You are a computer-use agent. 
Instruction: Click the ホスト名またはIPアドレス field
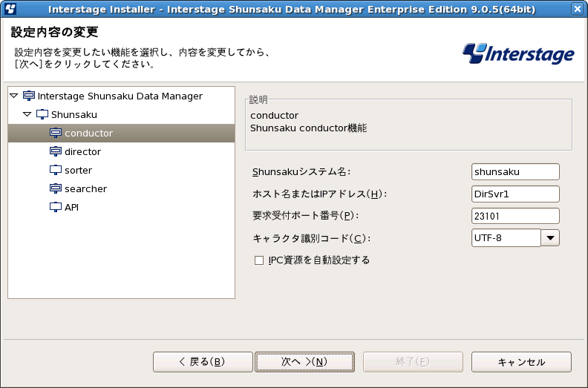coord(515,194)
